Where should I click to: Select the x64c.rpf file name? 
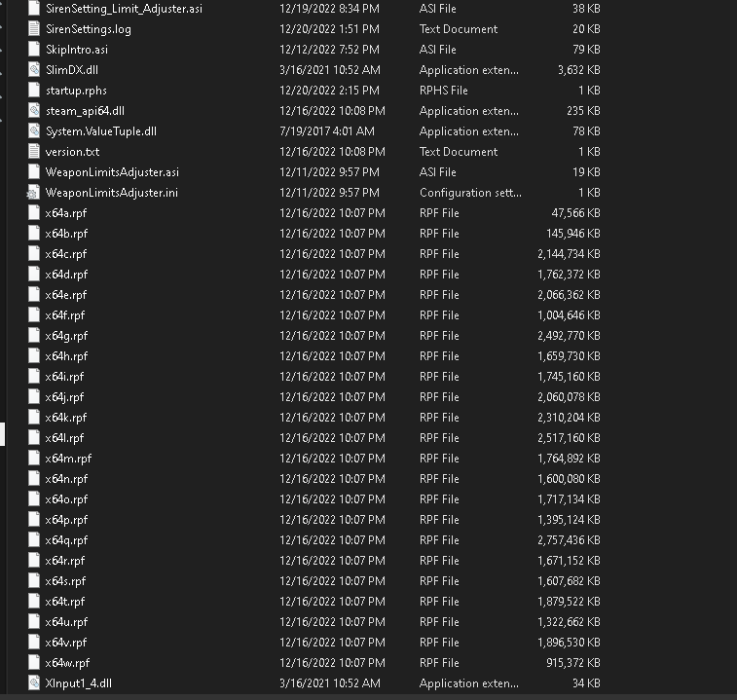click(x=65, y=254)
